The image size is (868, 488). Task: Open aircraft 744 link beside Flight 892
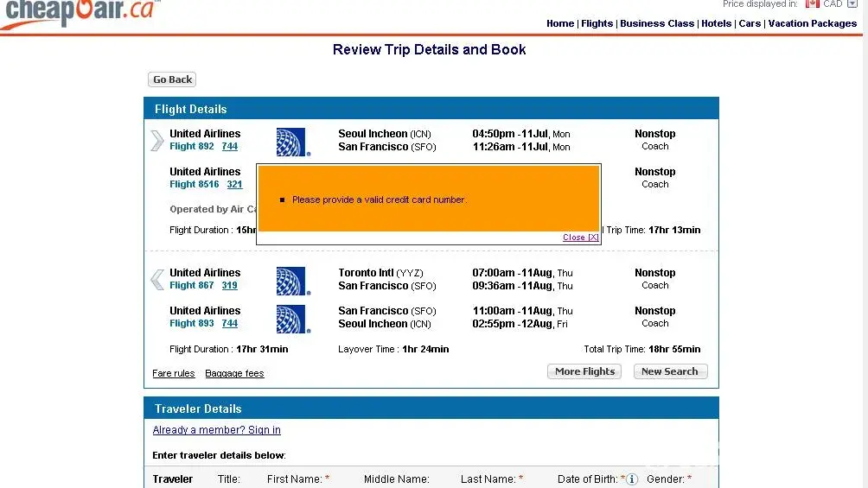pyautogui.click(x=229, y=146)
